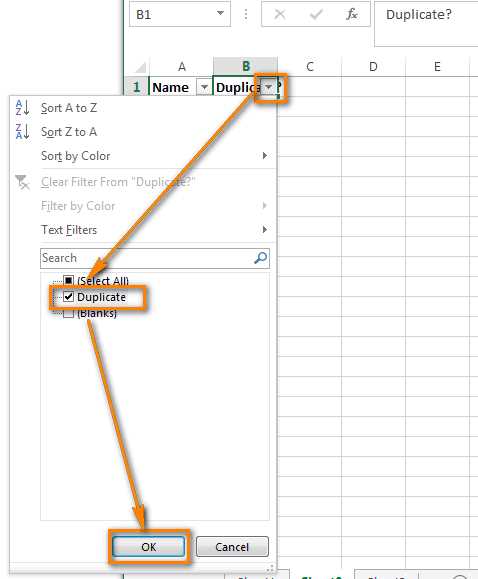
Task: Select the column C header
Action: 310,67
